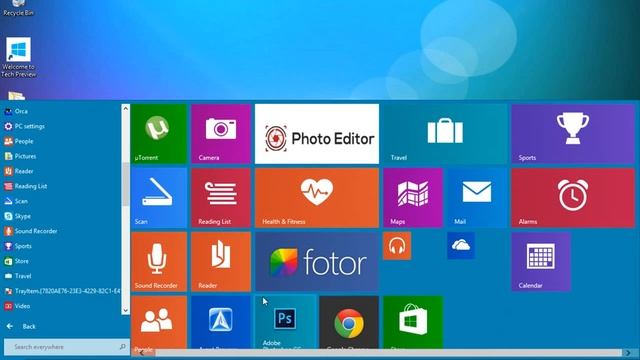Launch the Google Chrome tile

point(349,322)
